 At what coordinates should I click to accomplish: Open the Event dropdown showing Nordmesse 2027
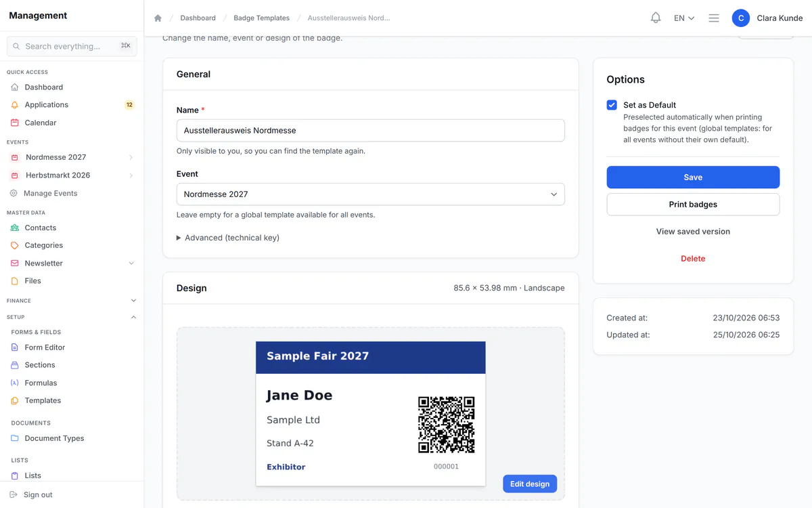370,194
